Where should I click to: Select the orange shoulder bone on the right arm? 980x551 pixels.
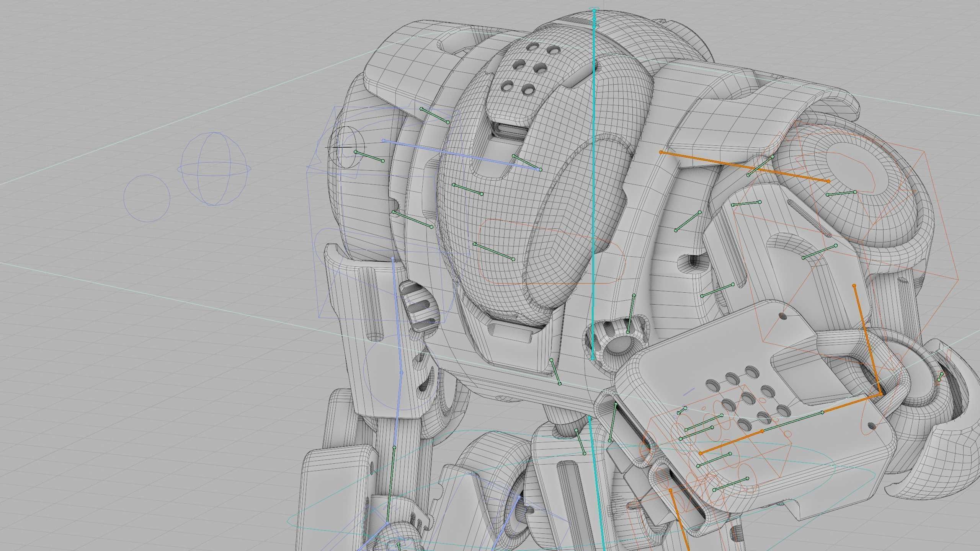pyautogui.click(x=745, y=166)
